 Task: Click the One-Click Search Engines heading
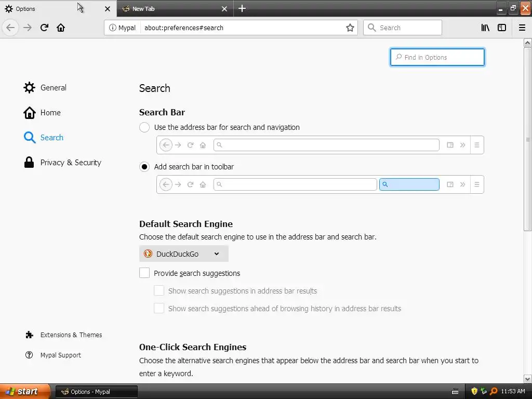(x=193, y=347)
